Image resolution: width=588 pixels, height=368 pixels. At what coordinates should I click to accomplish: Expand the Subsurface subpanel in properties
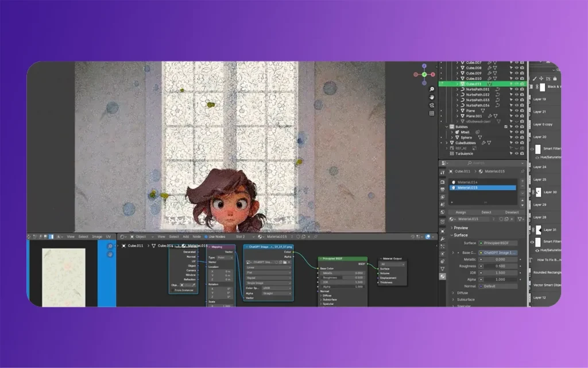453,300
